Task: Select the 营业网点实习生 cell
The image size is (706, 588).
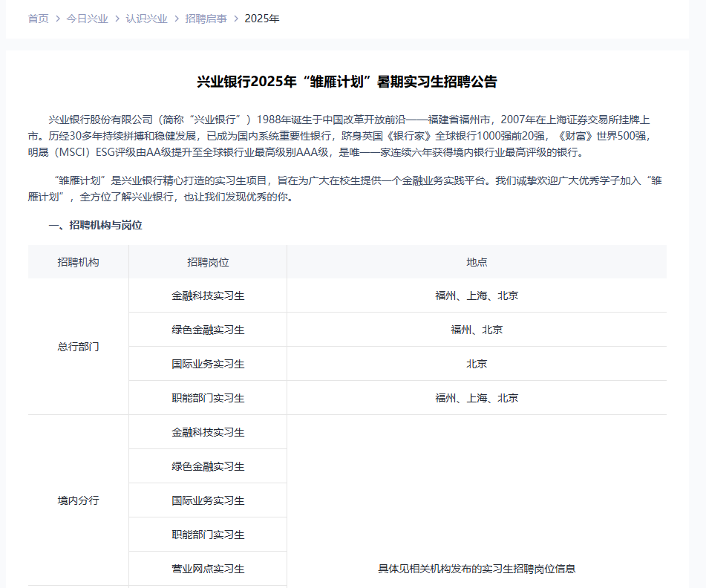Action: click(x=208, y=569)
